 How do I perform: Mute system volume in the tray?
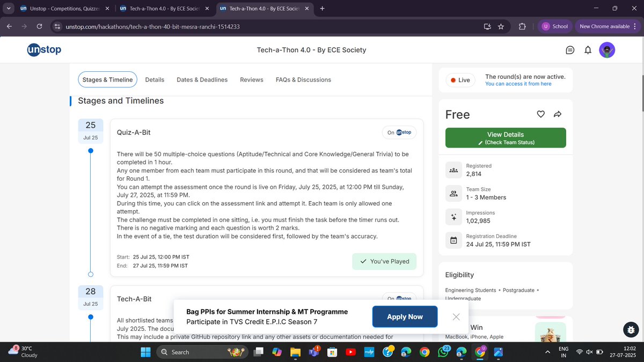(x=589, y=352)
